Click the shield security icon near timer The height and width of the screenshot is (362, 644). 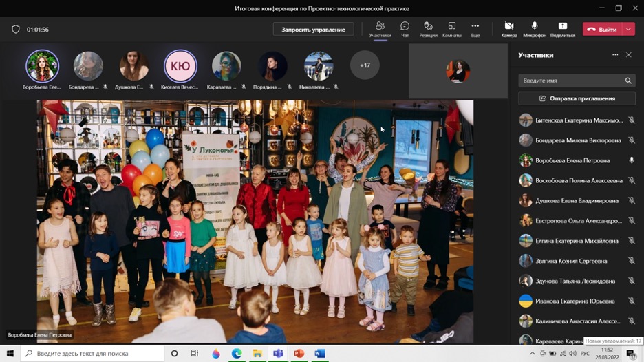click(16, 30)
